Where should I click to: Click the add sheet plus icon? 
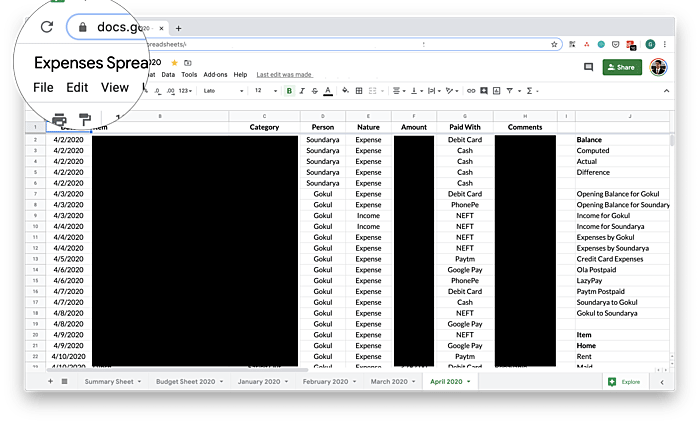click(x=50, y=381)
